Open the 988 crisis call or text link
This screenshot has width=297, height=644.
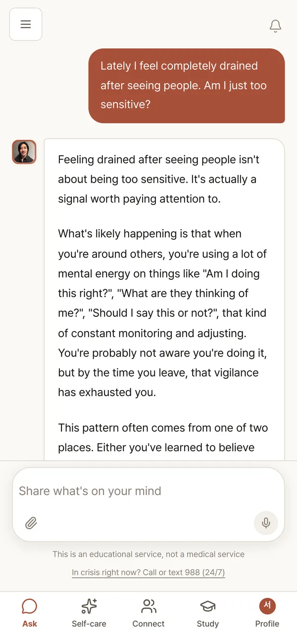coord(148,572)
